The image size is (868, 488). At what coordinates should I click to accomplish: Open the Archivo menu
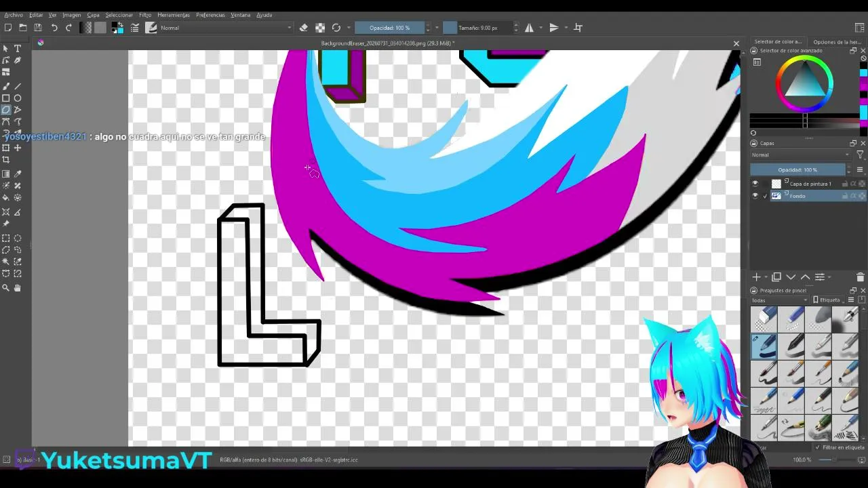click(14, 15)
